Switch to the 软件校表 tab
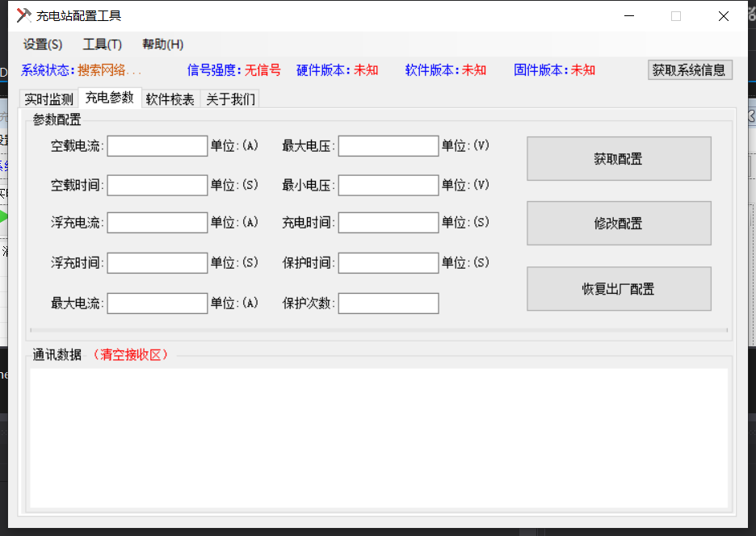Viewport: 756px width, 536px height. [x=170, y=99]
